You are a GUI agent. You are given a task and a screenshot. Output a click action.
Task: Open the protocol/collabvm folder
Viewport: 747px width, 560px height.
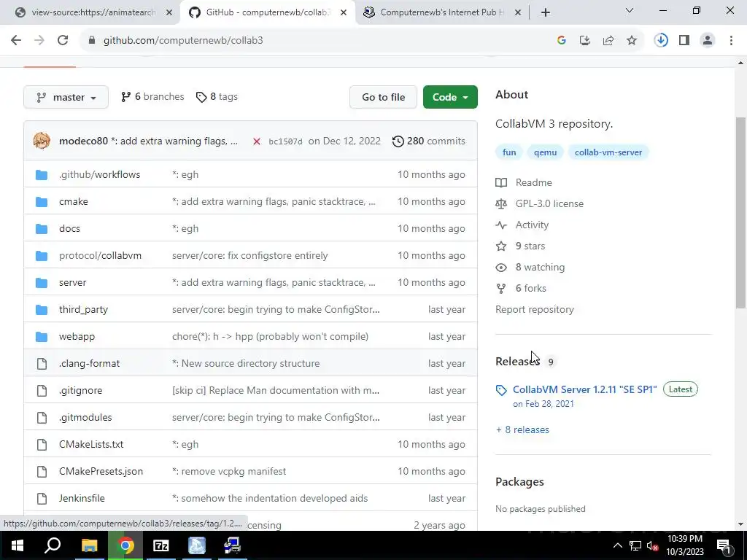(x=100, y=256)
